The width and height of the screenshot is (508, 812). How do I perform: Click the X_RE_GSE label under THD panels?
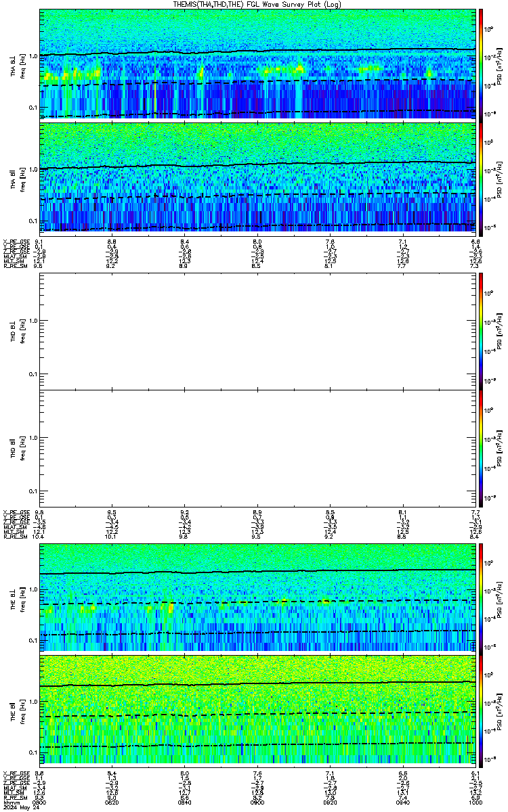point(16,513)
